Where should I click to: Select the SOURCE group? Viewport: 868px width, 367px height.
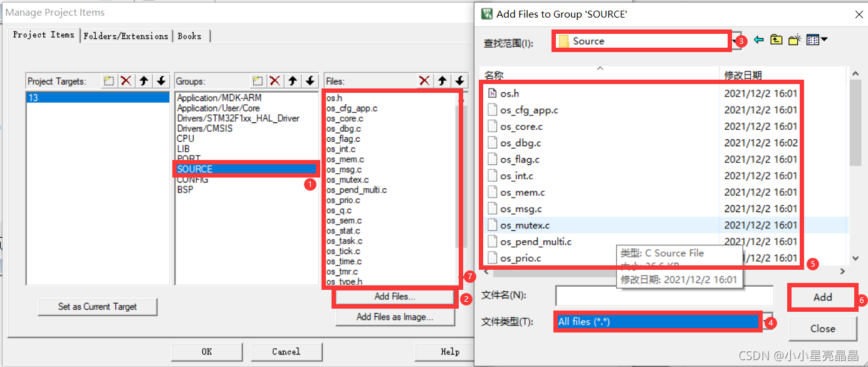(247, 169)
